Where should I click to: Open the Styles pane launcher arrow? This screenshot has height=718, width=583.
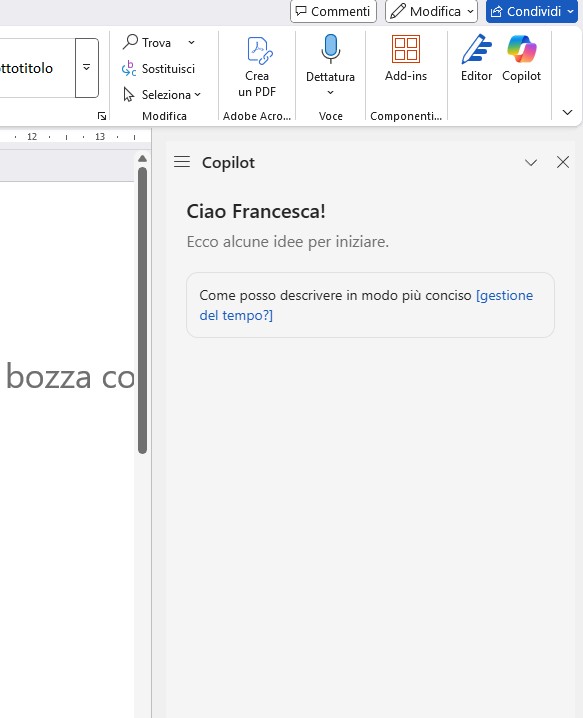point(102,116)
